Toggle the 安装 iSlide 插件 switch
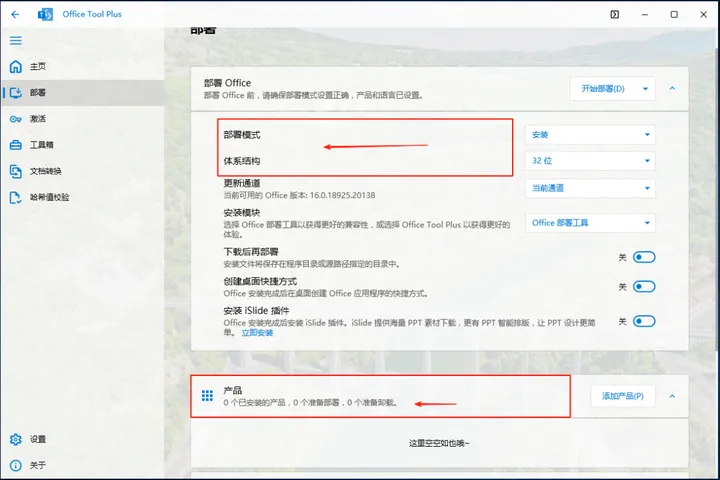 point(644,321)
